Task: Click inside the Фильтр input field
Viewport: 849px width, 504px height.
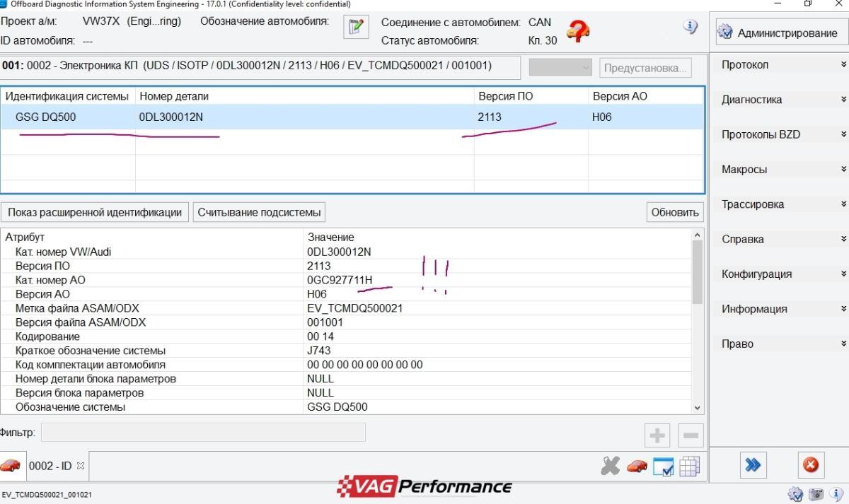Action: tap(203, 432)
